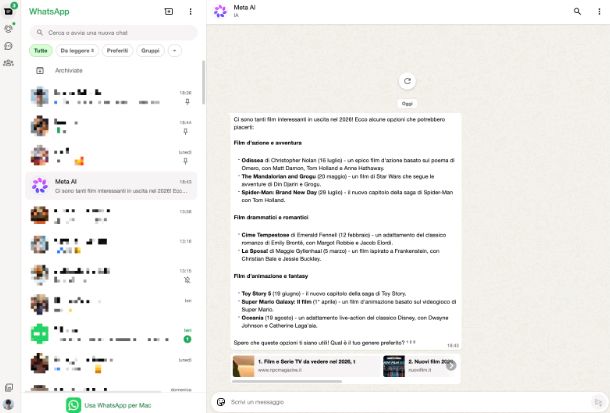This screenshot has width=610, height=413.
Task: Open the Meta AI chat in the list
Action: tap(112, 186)
